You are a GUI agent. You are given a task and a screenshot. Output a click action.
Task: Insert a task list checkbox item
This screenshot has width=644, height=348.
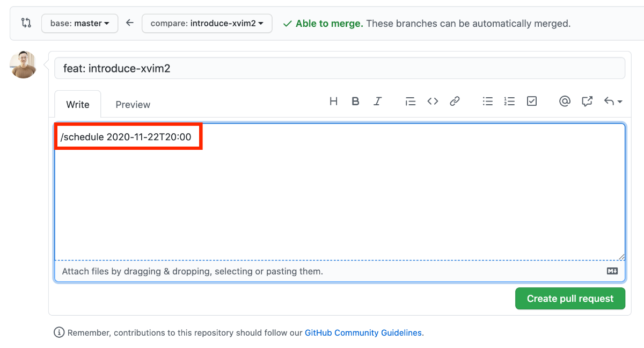(532, 101)
